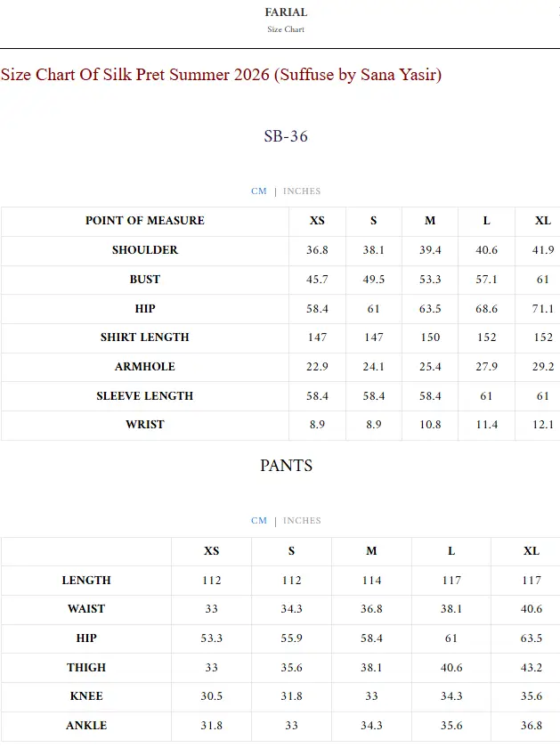Click the PANTS section heading
Image resolution: width=560 pixels, height=756 pixels.
tap(285, 465)
